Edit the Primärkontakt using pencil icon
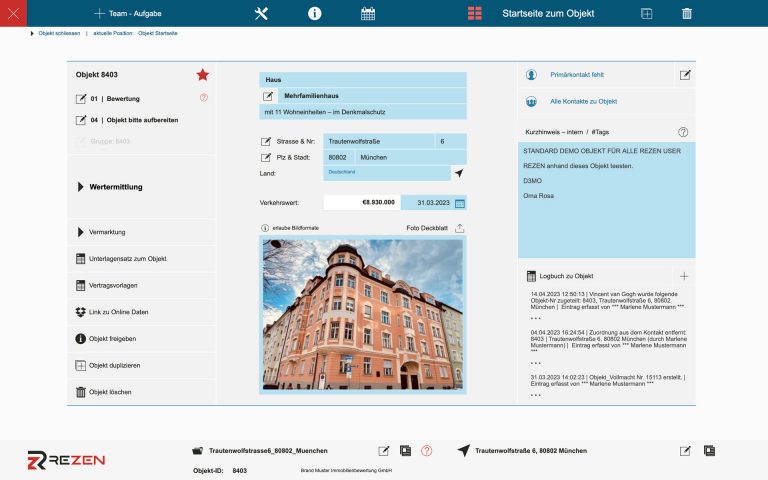The width and height of the screenshot is (768, 480). [685, 75]
